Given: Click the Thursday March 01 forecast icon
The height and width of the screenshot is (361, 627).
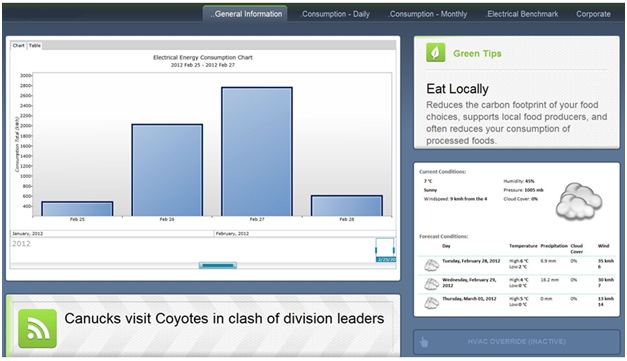Looking at the screenshot, I should pyautogui.click(x=431, y=303).
